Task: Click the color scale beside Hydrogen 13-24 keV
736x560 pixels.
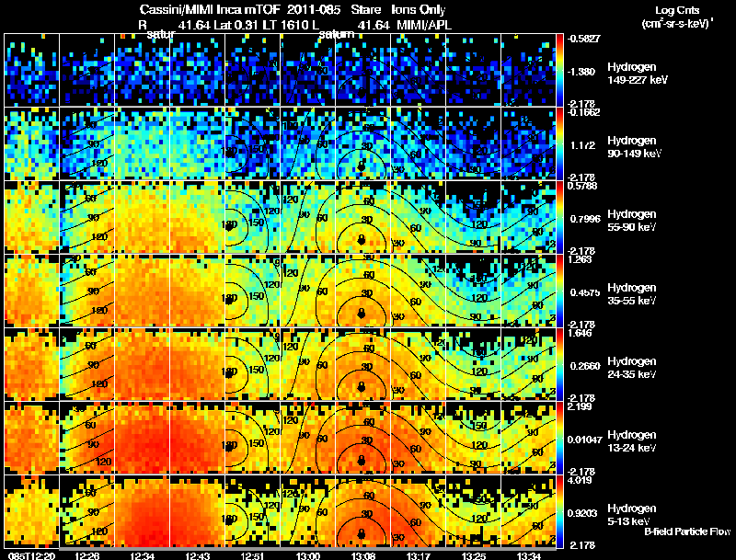Action: coord(559,438)
